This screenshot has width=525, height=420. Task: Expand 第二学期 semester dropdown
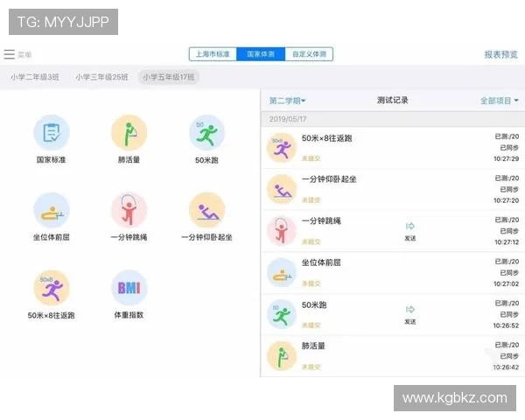tap(287, 101)
